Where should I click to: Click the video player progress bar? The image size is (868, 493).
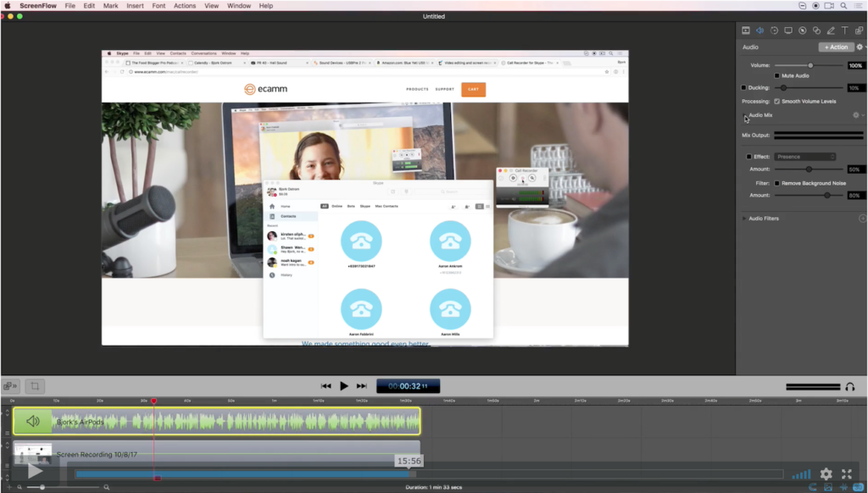click(x=429, y=474)
